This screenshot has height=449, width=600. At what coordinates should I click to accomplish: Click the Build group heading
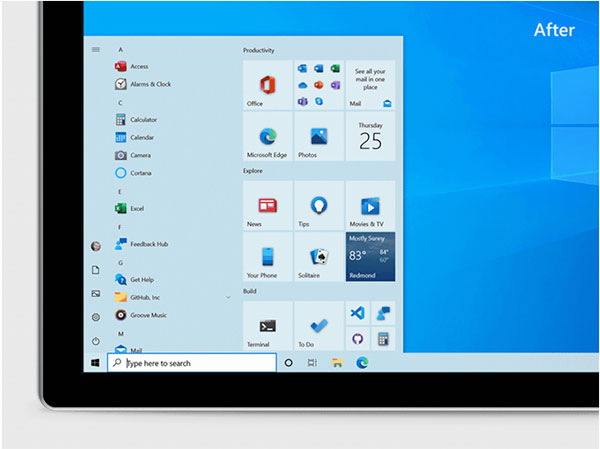[249, 291]
